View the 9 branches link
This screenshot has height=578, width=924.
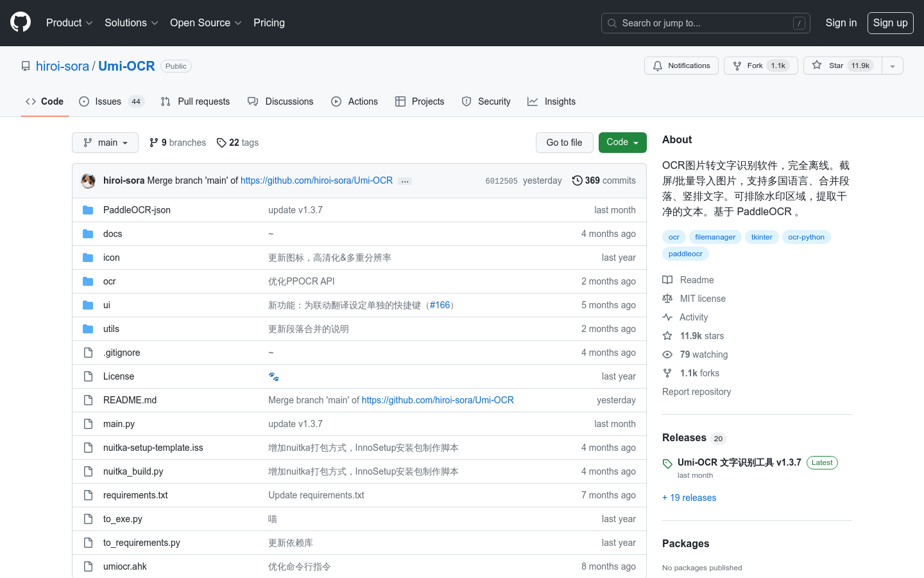tap(178, 143)
